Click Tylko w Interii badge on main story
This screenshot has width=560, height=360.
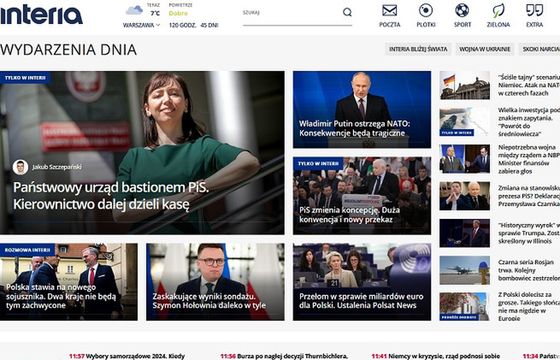pyautogui.click(x=25, y=78)
